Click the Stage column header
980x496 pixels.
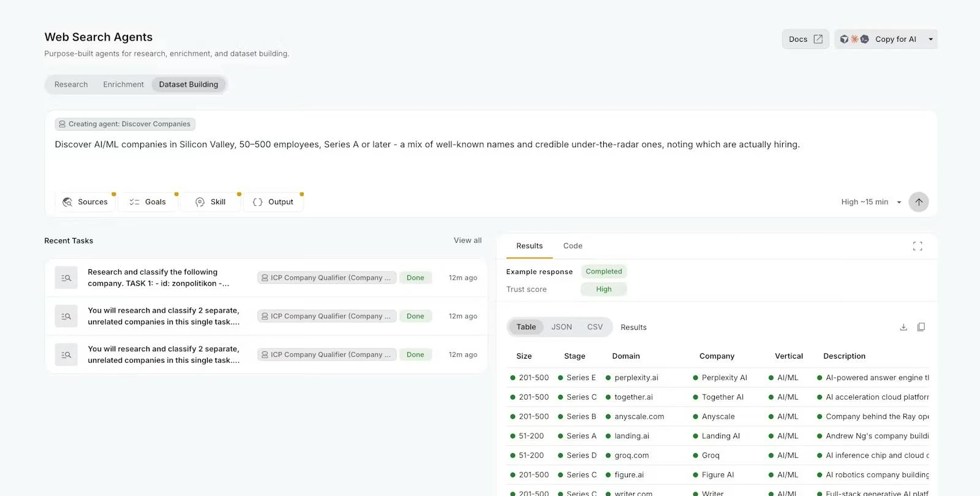575,356
